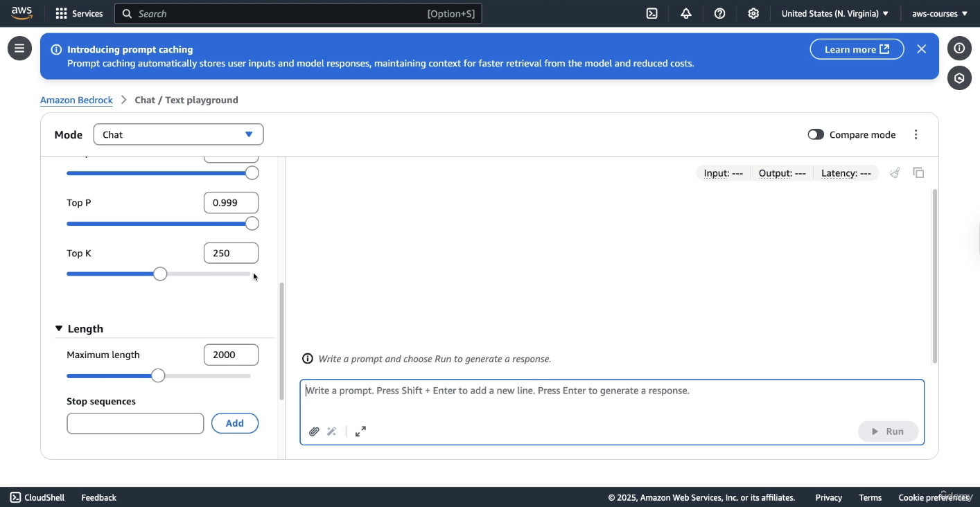Viewport: 980px width, 507px height.
Task: Open the aws-courses account menu
Action: coord(940,13)
